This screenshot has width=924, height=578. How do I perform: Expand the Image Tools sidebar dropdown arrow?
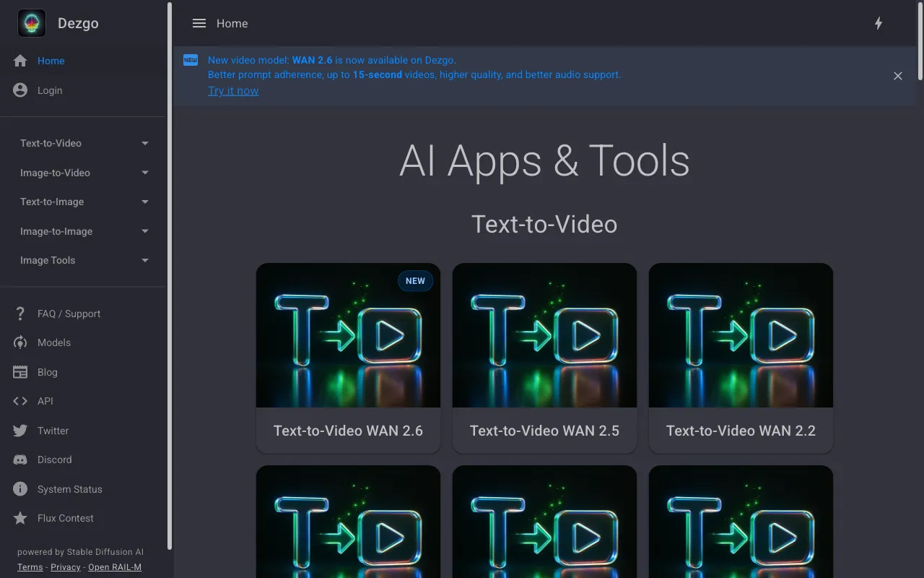pyautogui.click(x=145, y=260)
